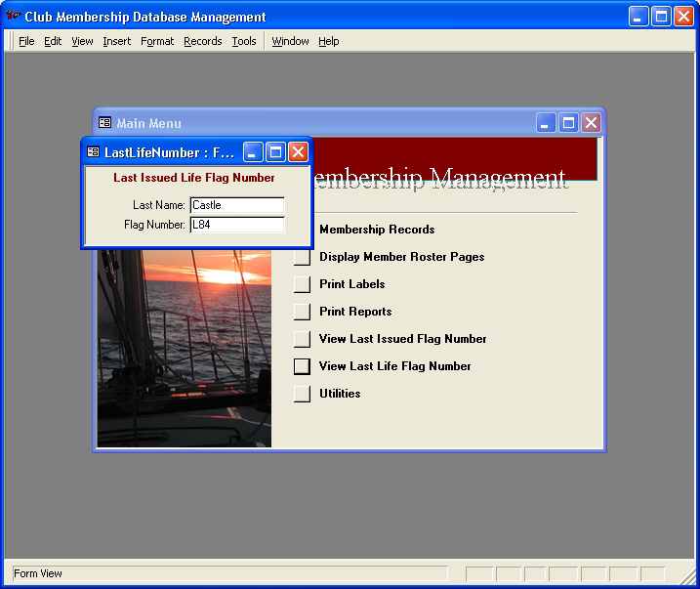Click the menu bar drag handle left of File
This screenshot has width=700, height=589.
[11, 41]
